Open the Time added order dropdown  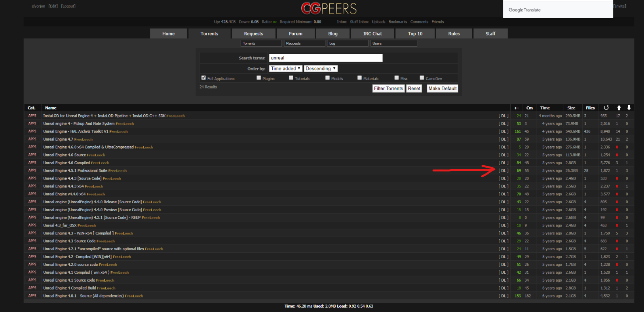click(285, 68)
